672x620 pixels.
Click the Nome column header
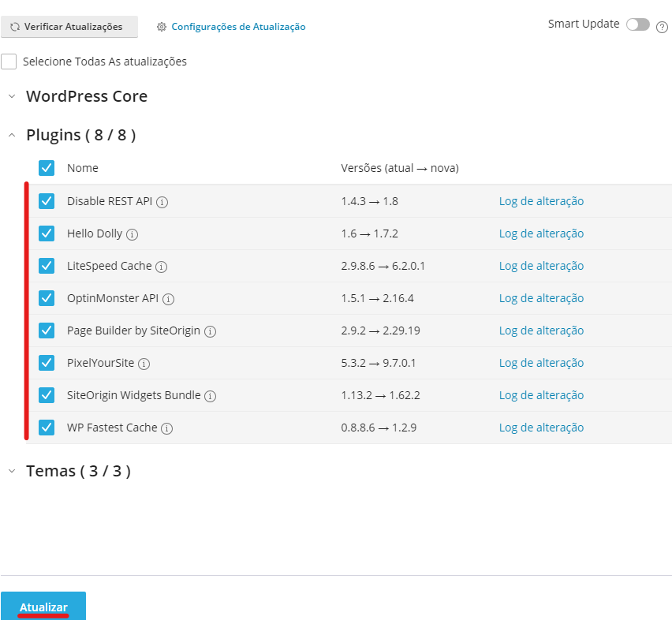[83, 168]
